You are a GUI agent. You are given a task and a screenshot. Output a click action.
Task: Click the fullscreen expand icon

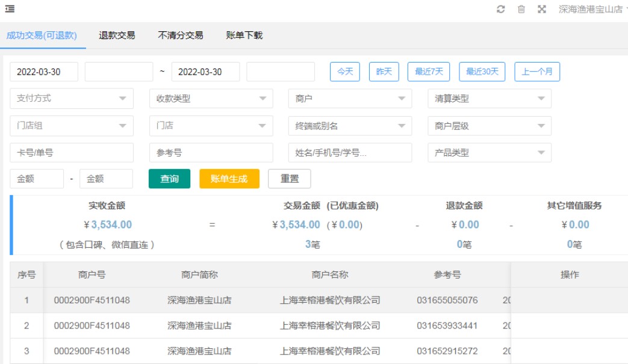(542, 9)
